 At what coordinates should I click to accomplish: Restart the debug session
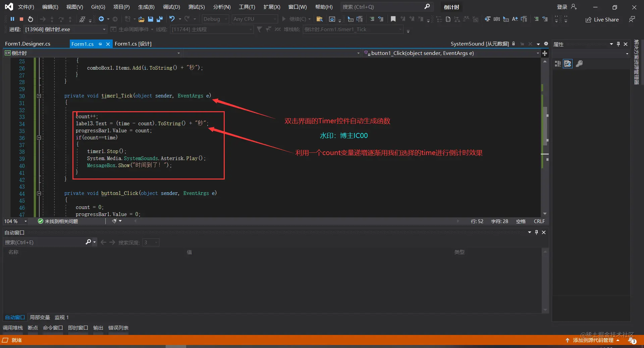click(x=31, y=19)
